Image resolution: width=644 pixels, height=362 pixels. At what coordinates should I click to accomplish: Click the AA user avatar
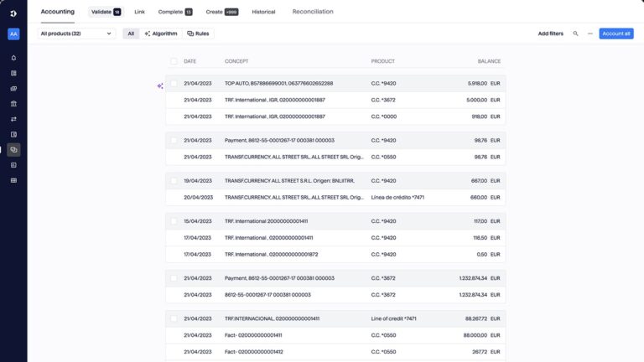13,34
